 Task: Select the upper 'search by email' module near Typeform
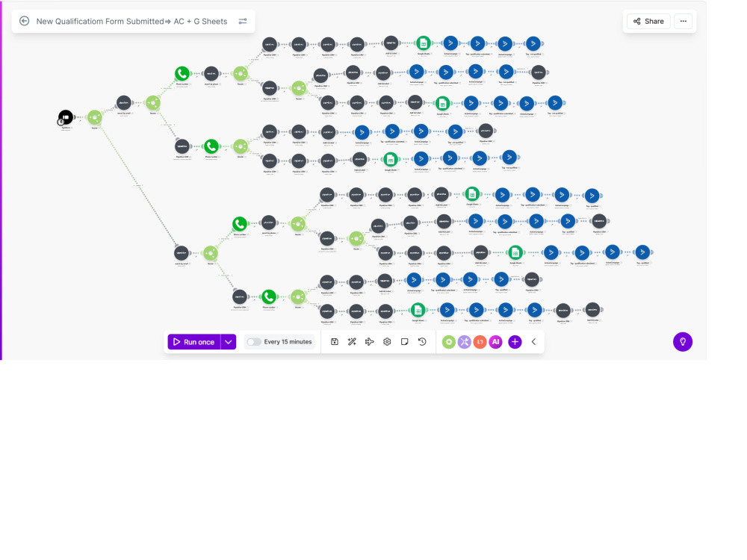(124, 102)
